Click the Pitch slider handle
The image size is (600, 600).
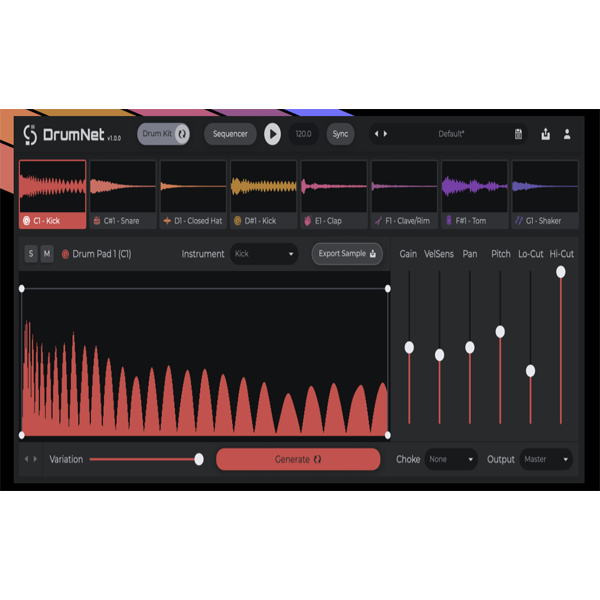point(500,332)
